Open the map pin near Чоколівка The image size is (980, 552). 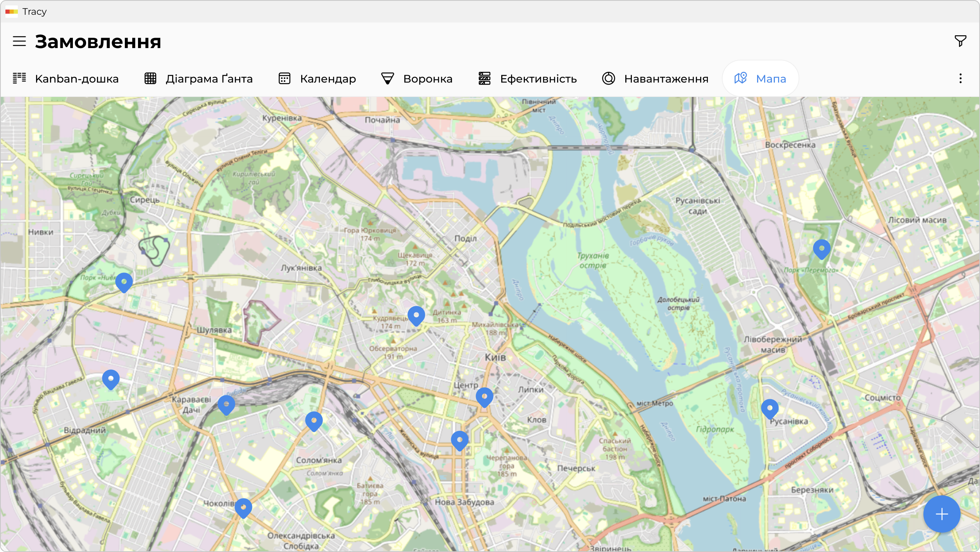pos(243,507)
